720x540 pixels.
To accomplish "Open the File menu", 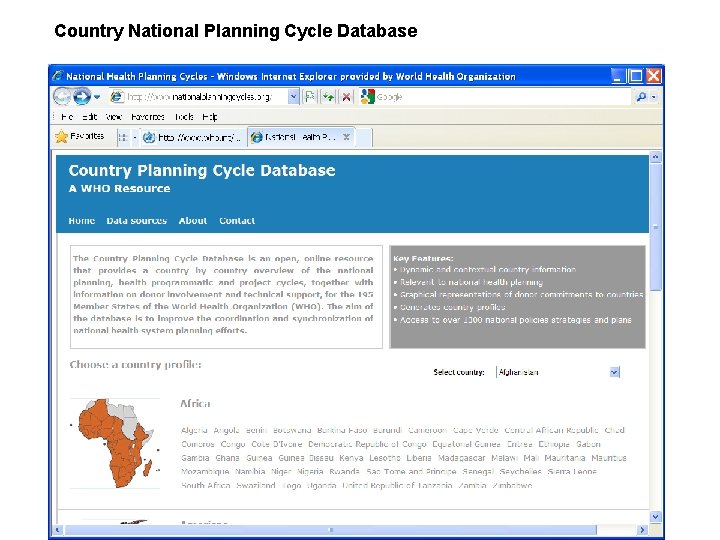I will coord(67,117).
